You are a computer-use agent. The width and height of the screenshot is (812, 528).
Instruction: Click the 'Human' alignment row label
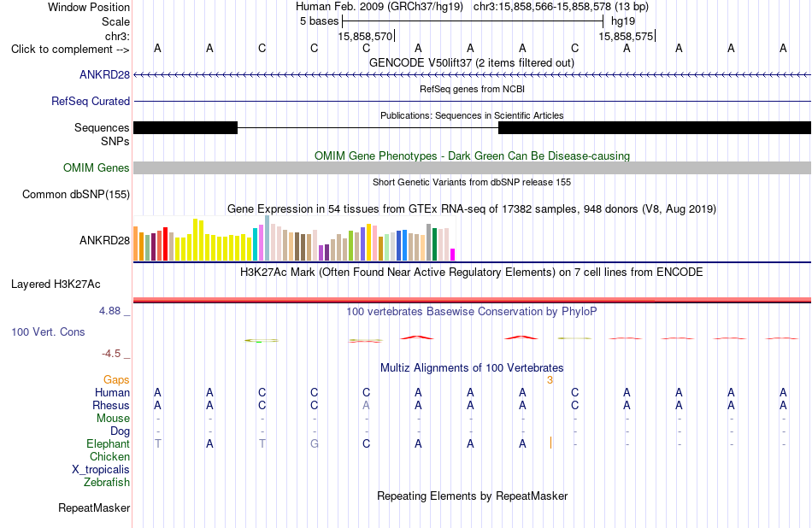112,392
